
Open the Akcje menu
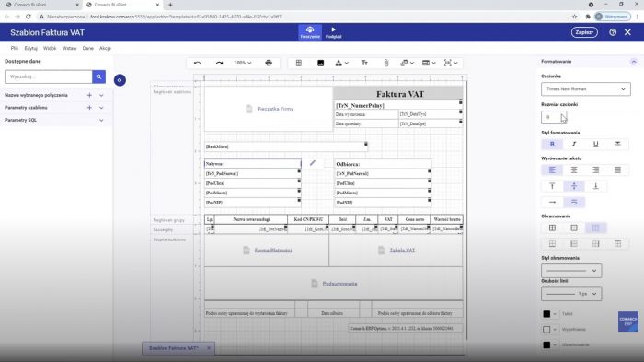pos(105,48)
